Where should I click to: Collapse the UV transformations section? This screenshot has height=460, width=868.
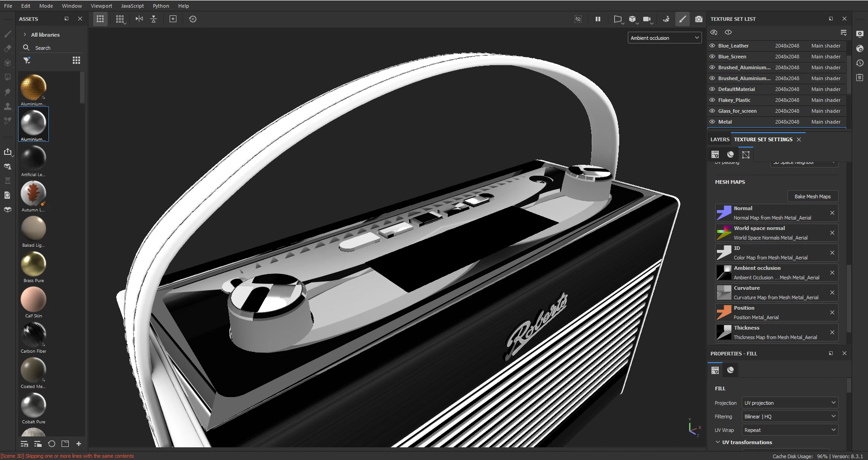click(718, 442)
